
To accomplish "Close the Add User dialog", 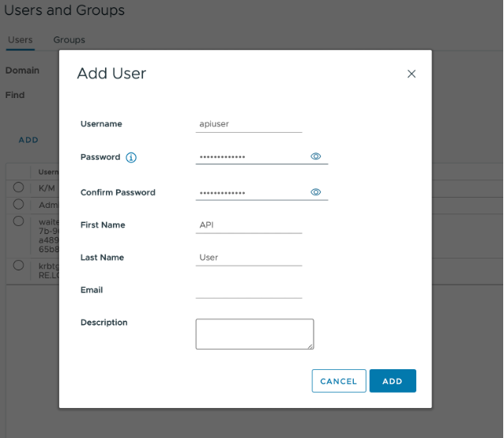I will 411,74.
